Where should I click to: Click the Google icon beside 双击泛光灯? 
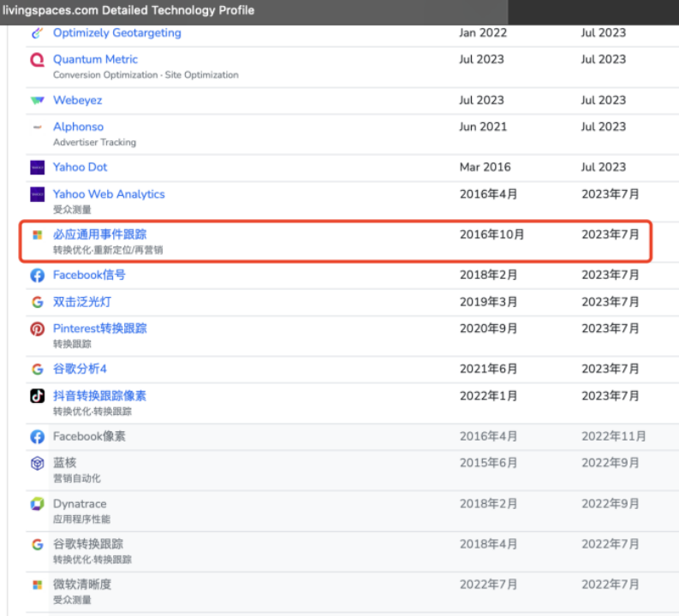tap(37, 302)
